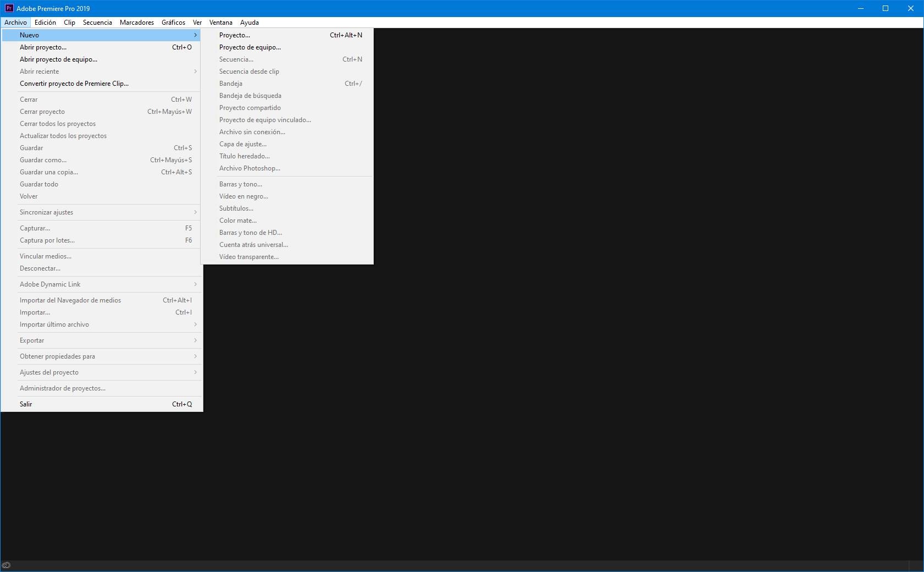Select Cuenta atrás universal...
Image resolution: width=924 pixels, height=572 pixels.
(287, 245)
